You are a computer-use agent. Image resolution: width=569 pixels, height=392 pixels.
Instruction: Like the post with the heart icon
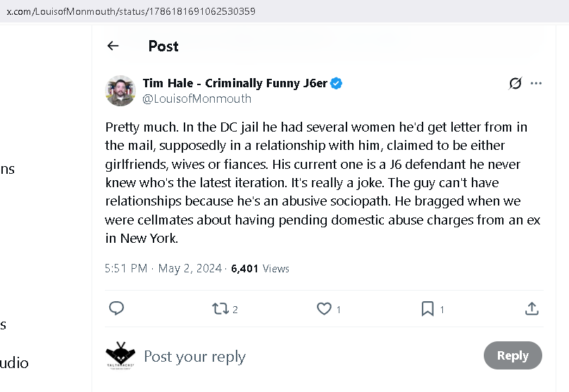coord(324,308)
